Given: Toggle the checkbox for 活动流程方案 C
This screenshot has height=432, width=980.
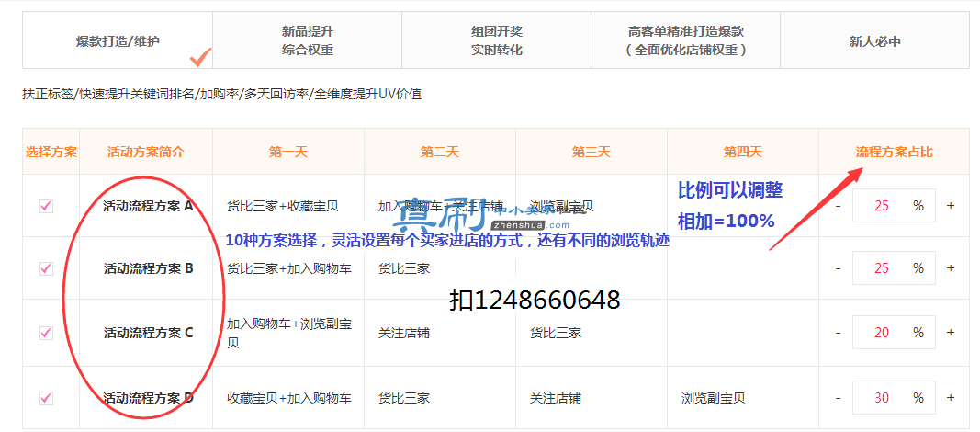Looking at the screenshot, I should (46, 333).
